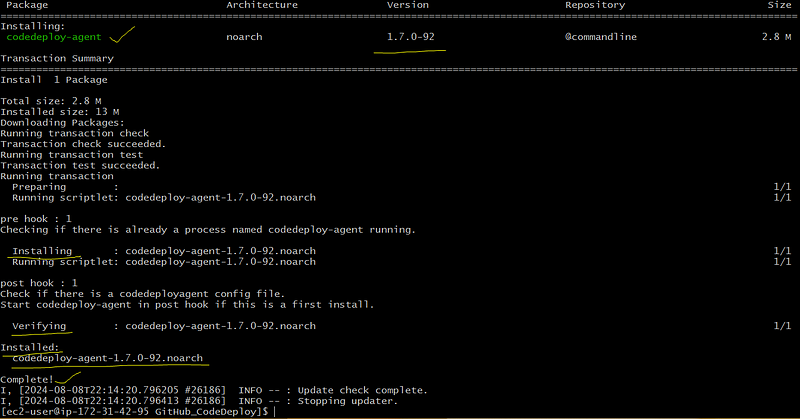Click the 'Transaction check succeeded.' line
This screenshot has width=800, height=419.
[x=83, y=144]
